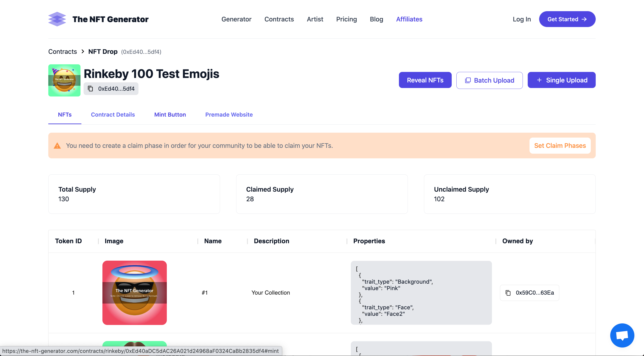Copy contract address 0xEd40...5df4 icon
The height and width of the screenshot is (356, 644).
click(91, 89)
